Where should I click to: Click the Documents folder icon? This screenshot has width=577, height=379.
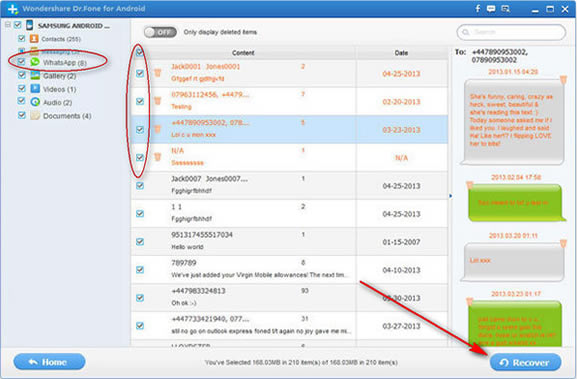click(x=35, y=116)
